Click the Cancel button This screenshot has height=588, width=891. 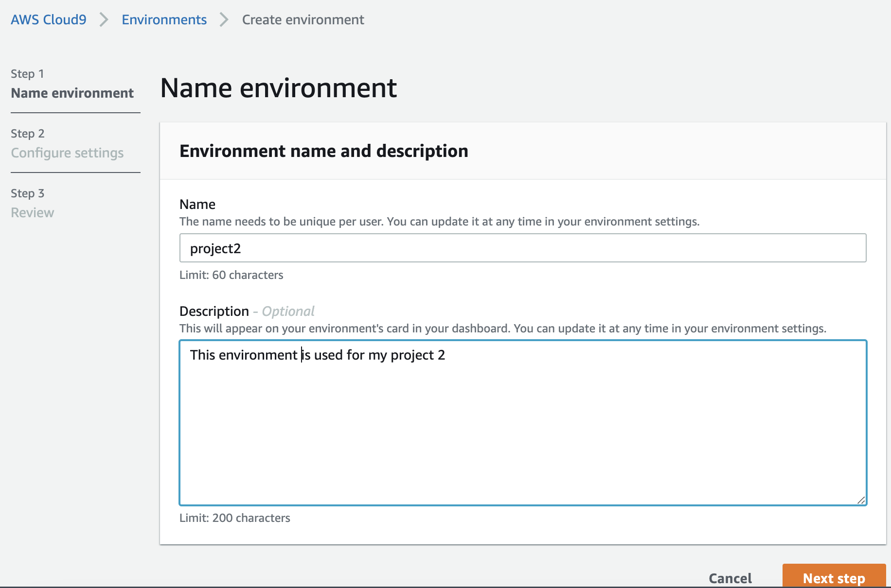tap(730, 578)
